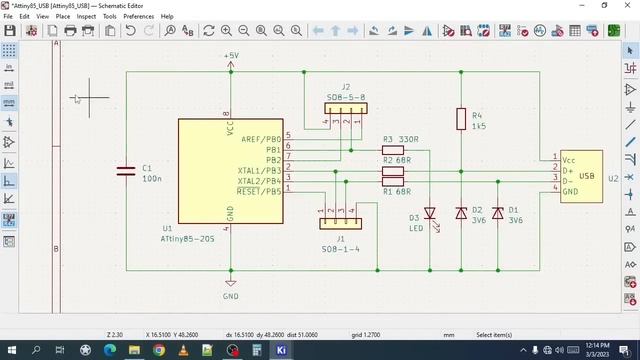Run the Electrical Rules Checker
This screenshot has height=360, width=640.
point(522,31)
